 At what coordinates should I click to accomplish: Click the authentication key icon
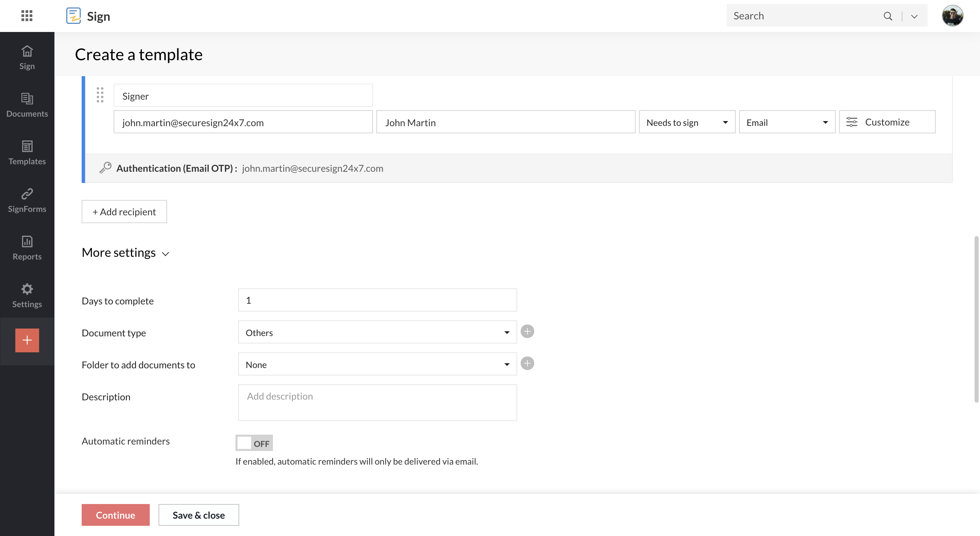pos(105,168)
